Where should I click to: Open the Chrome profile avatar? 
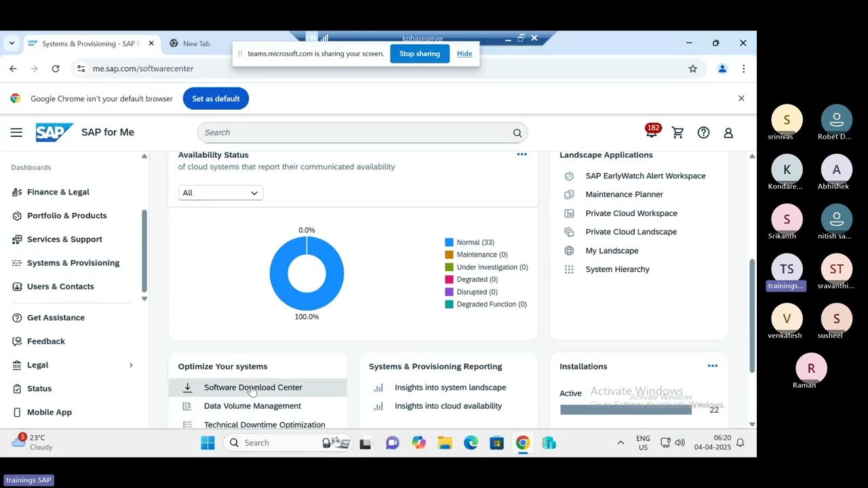tap(722, 68)
